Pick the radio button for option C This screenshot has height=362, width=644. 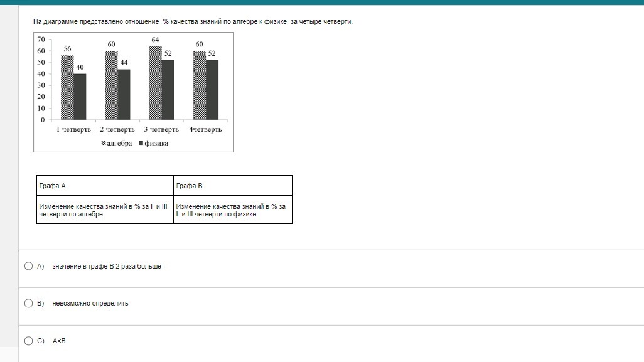(28, 341)
